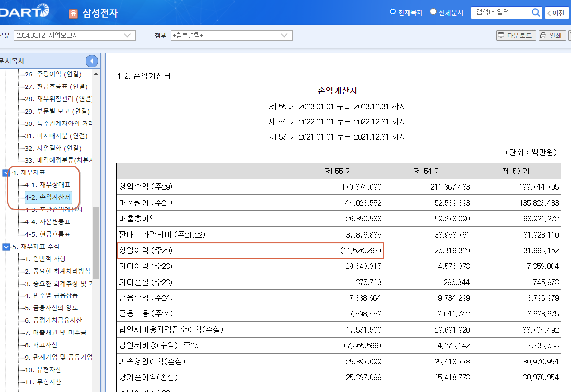Collapse the document index panel arrow
The image size is (571, 392).
(x=92, y=61)
